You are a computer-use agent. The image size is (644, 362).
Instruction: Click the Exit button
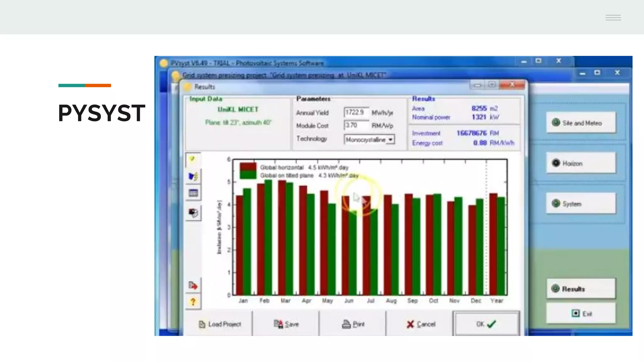580,314
